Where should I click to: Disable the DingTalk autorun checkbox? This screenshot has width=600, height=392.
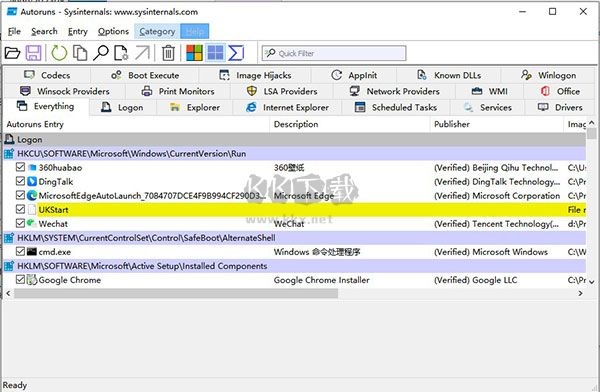[x=20, y=181]
